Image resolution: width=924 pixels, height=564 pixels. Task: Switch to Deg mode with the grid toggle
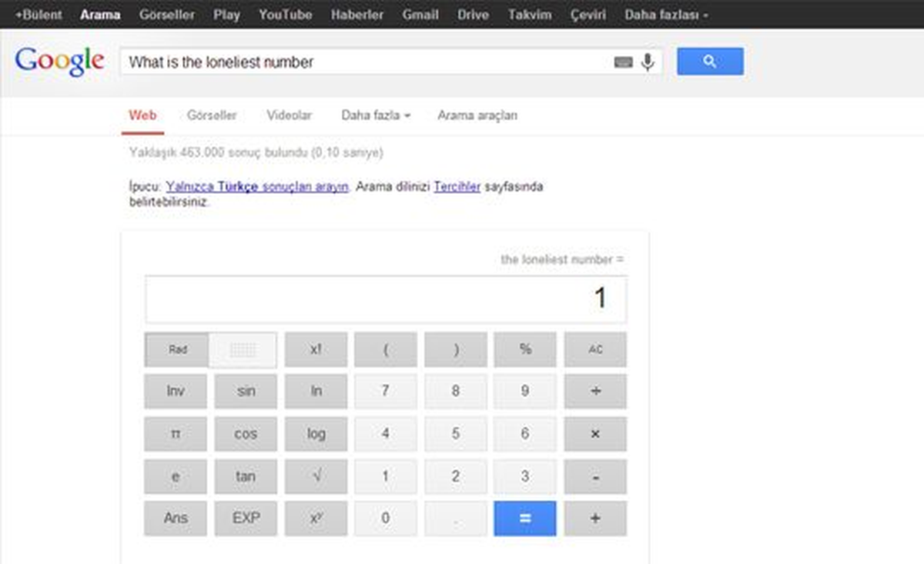point(243,349)
